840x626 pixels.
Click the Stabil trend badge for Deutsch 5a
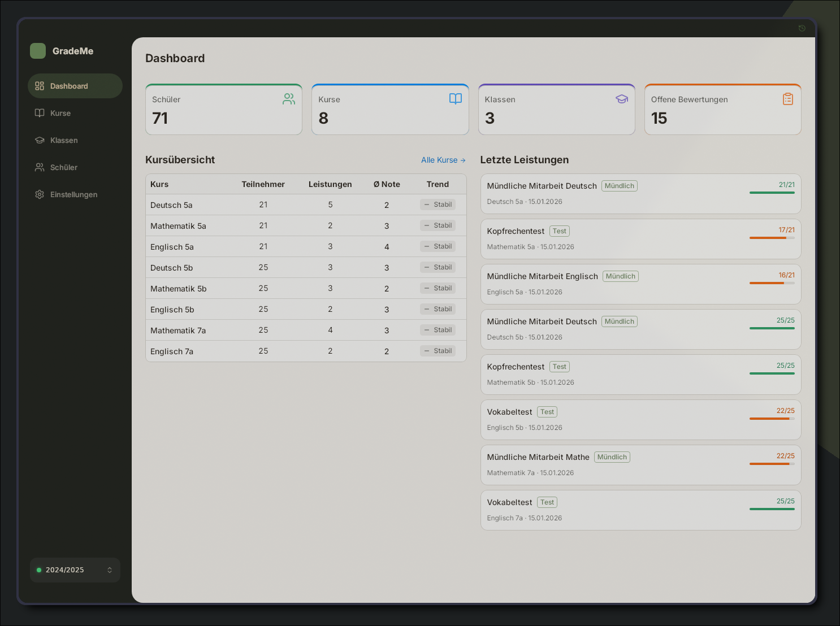click(x=438, y=205)
